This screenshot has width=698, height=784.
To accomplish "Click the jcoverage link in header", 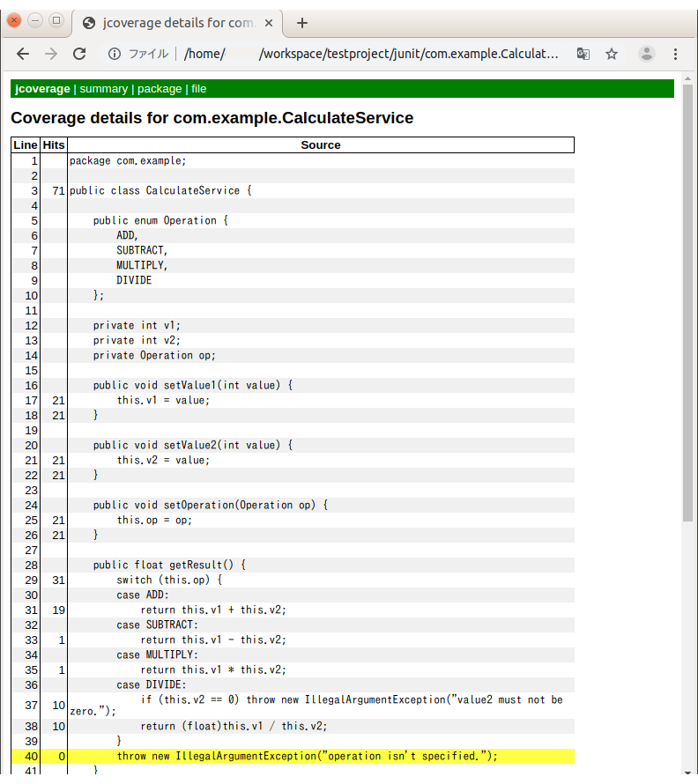I will tap(42, 89).
